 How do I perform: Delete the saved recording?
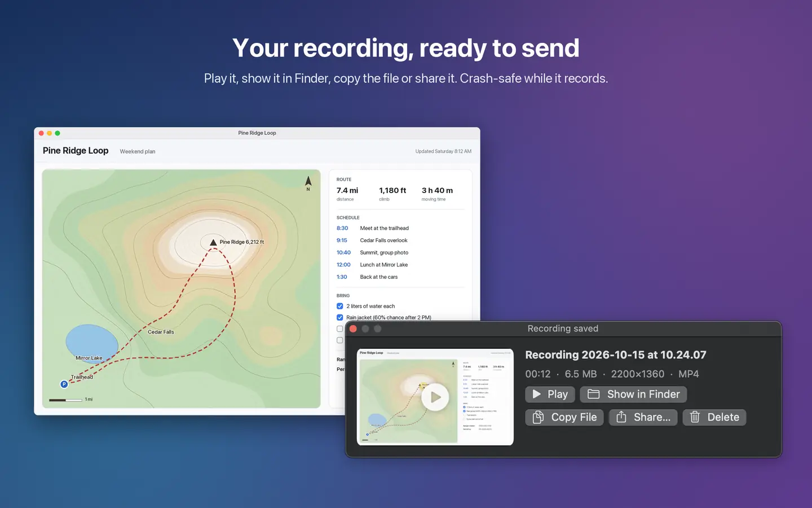point(714,417)
